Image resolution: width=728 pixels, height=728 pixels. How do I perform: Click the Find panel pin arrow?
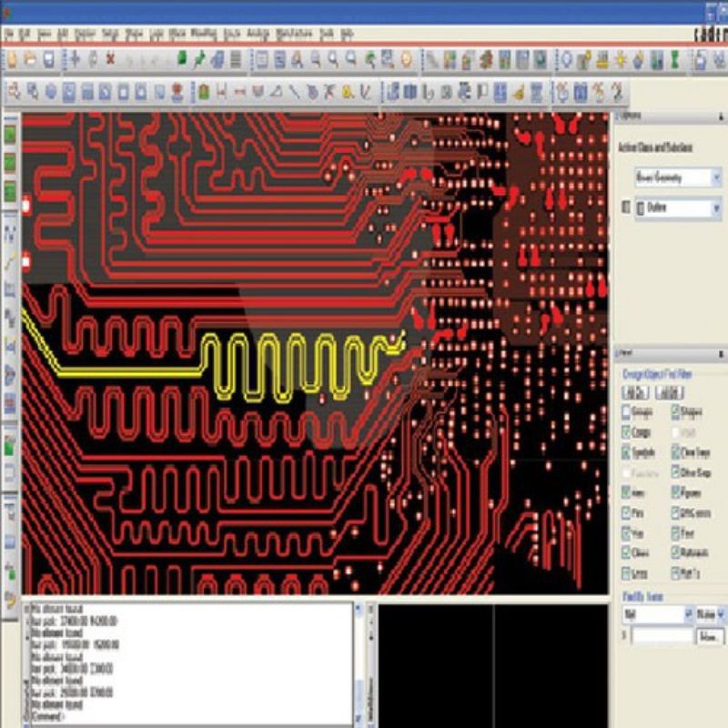[x=721, y=355]
